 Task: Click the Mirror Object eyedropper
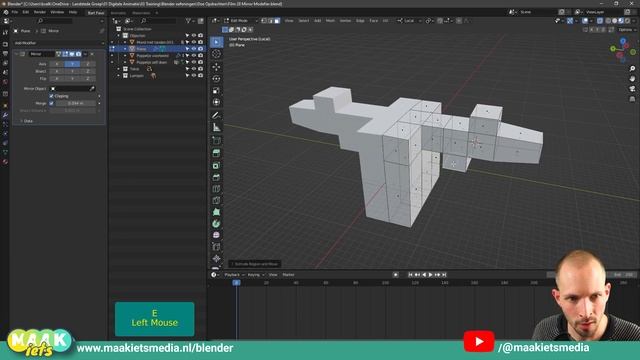tap(92, 89)
